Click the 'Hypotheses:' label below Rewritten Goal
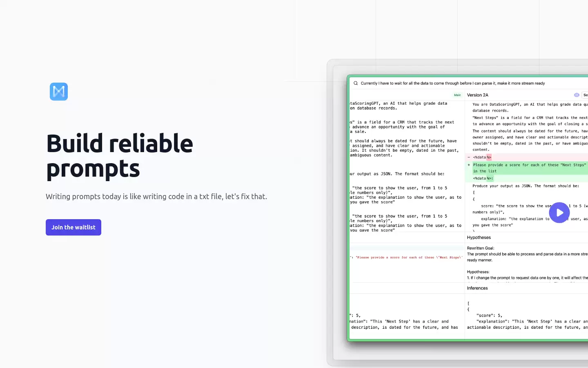Image resolution: width=588 pixels, height=368 pixels. 478,272
